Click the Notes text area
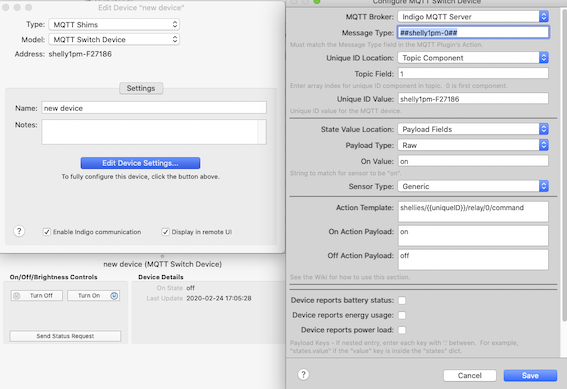 pos(154,132)
